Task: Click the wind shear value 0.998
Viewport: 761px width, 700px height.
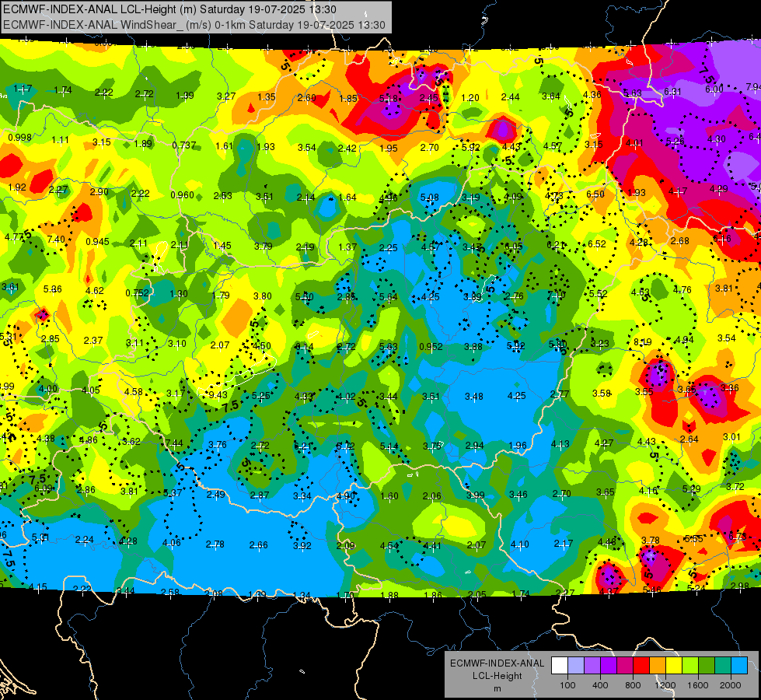Action: [20, 138]
